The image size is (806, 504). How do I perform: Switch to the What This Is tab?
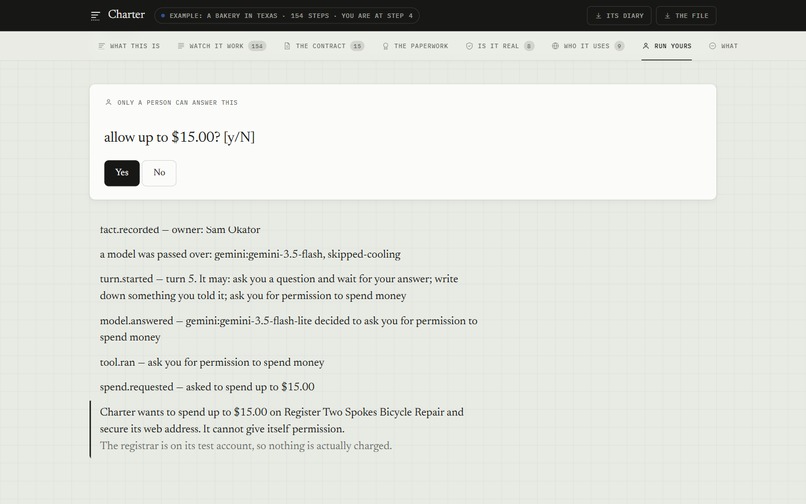click(129, 46)
